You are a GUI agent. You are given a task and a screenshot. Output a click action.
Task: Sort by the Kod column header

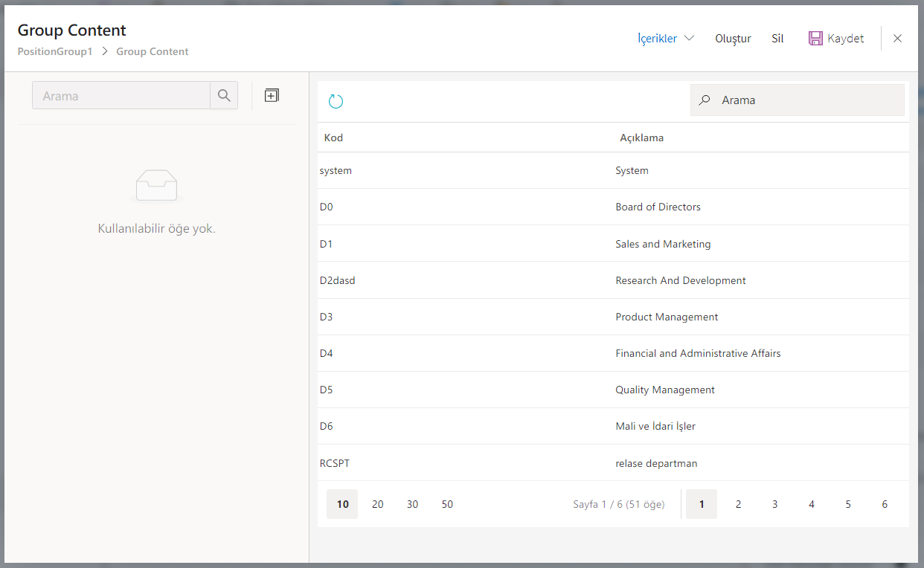(333, 138)
